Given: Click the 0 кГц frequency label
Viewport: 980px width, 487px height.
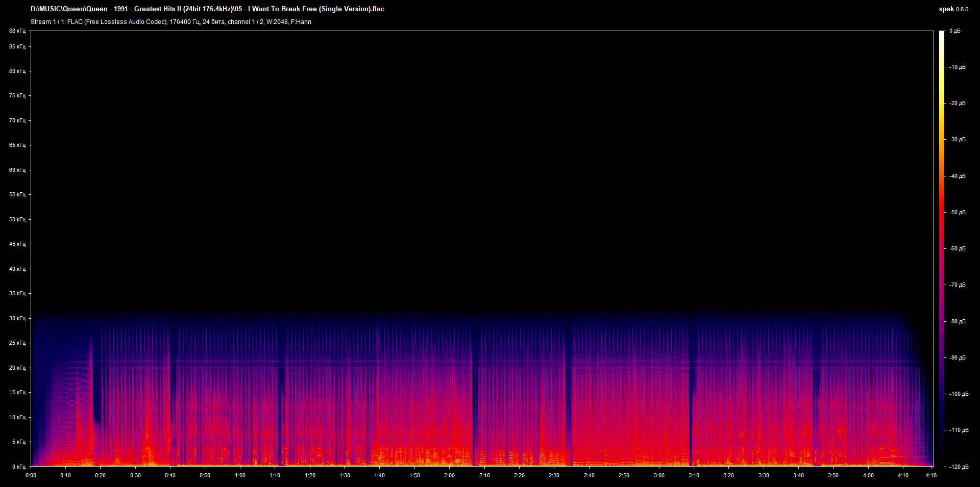Looking at the screenshot, I should coord(19,467).
